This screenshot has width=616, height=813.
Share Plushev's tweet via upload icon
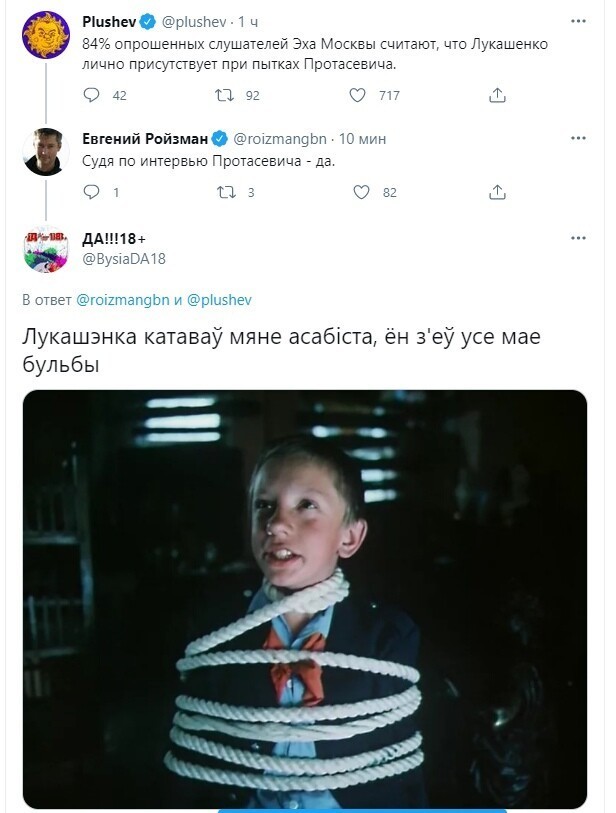tap(497, 95)
